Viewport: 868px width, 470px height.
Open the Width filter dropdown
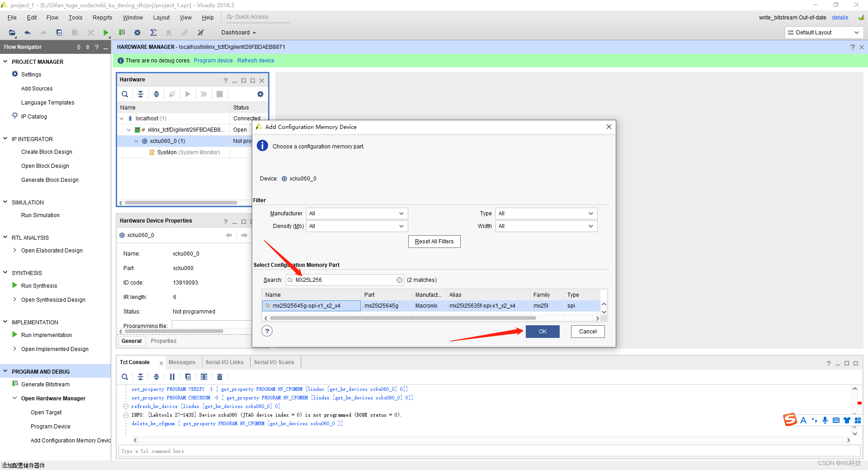(x=546, y=226)
